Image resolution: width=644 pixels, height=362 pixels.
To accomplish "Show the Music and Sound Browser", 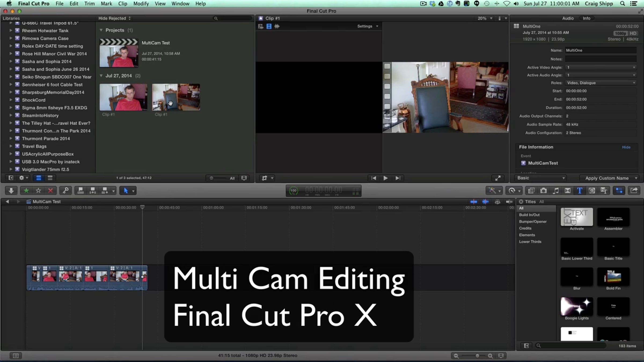I will [x=556, y=191].
